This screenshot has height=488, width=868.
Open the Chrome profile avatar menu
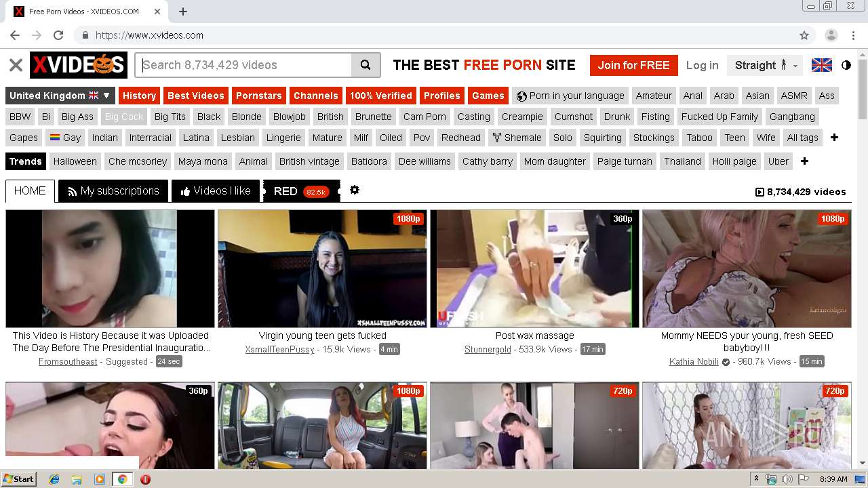pos(831,35)
